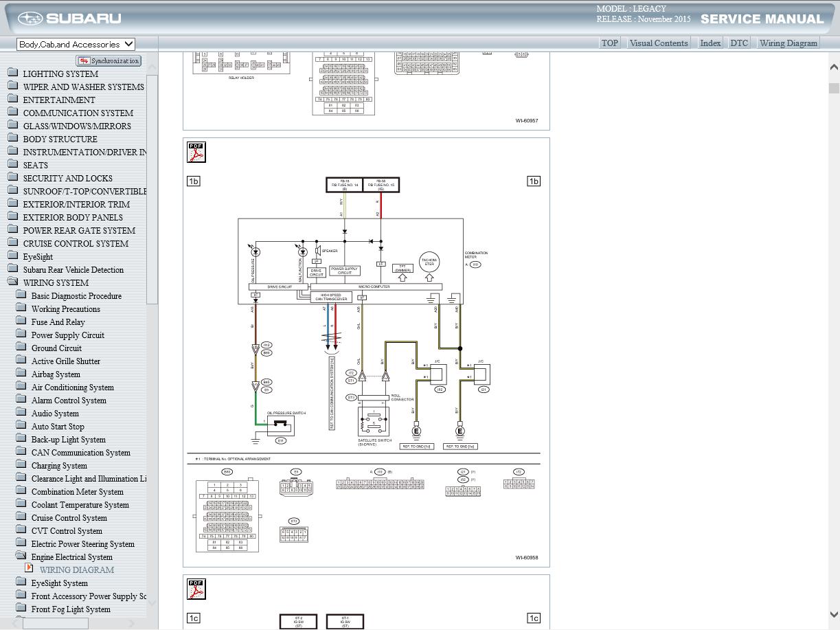Open the Visual Contents link
Viewport: 840px width, 630px height.
pyautogui.click(x=658, y=43)
